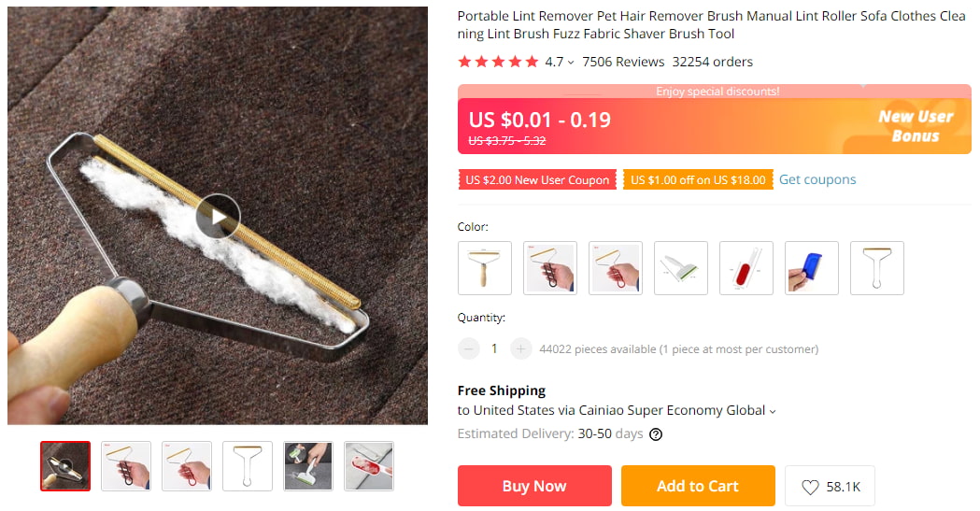Decrease quantity with the minus button
The height and width of the screenshot is (511, 980).
tap(468, 349)
